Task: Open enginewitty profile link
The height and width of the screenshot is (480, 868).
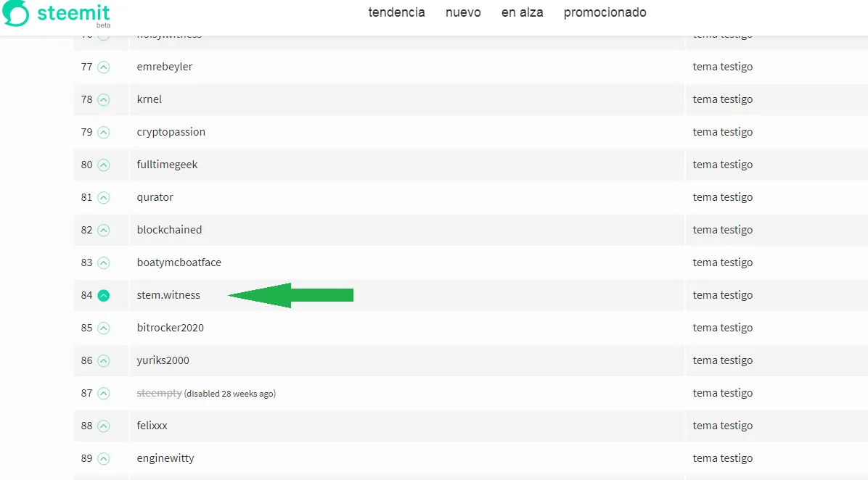Action: click(165, 458)
